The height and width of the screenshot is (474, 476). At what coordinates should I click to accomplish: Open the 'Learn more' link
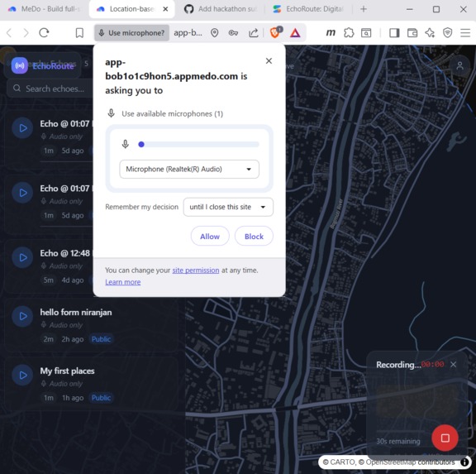pyautogui.click(x=122, y=282)
